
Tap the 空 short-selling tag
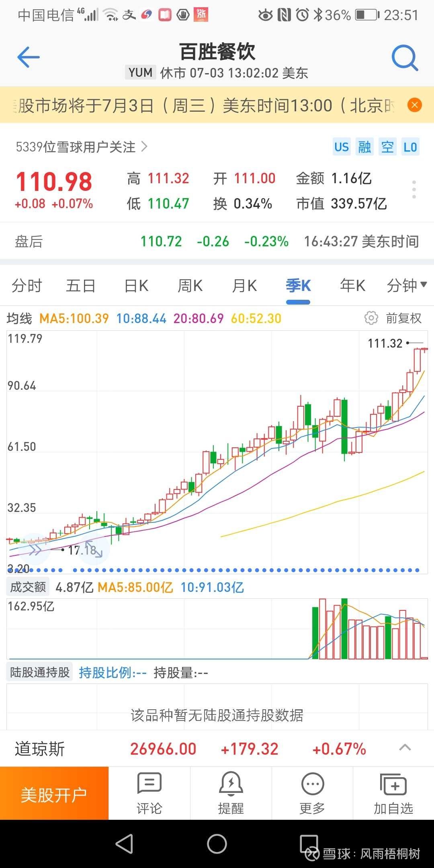coord(387,147)
